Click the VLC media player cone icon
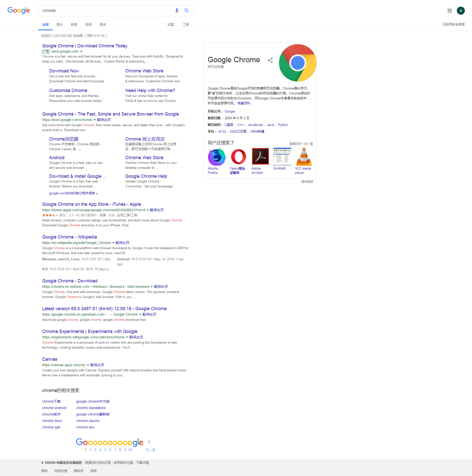Image resolution: width=472 pixels, height=476 pixels. tap(304, 157)
